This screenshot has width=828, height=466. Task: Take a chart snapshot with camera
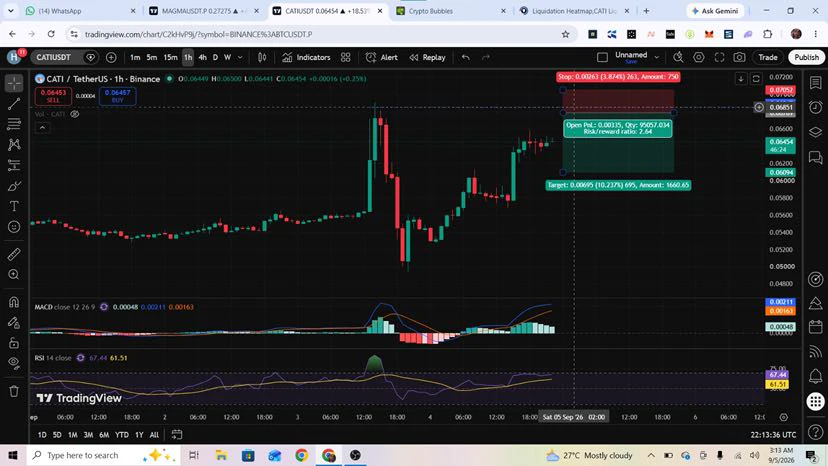(x=739, y=57)
